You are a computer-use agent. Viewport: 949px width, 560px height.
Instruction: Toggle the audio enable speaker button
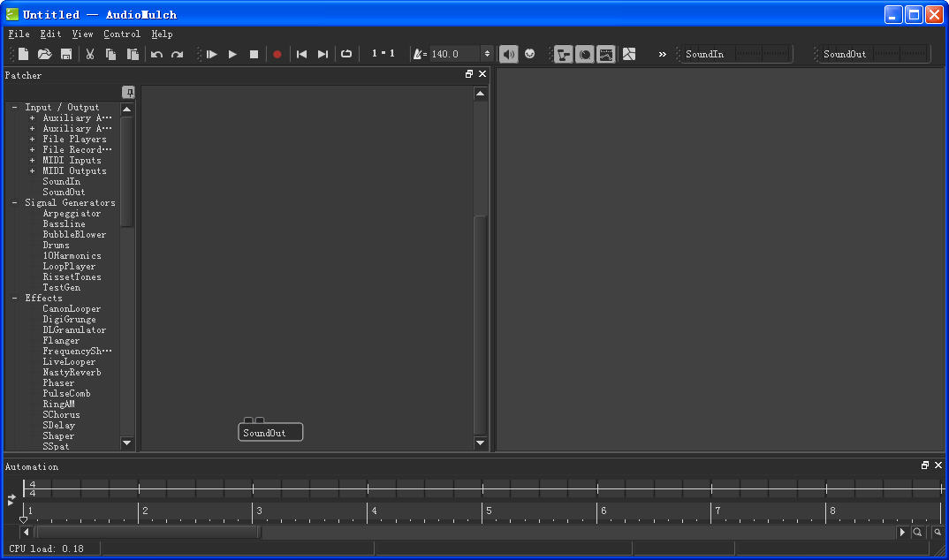509,54
